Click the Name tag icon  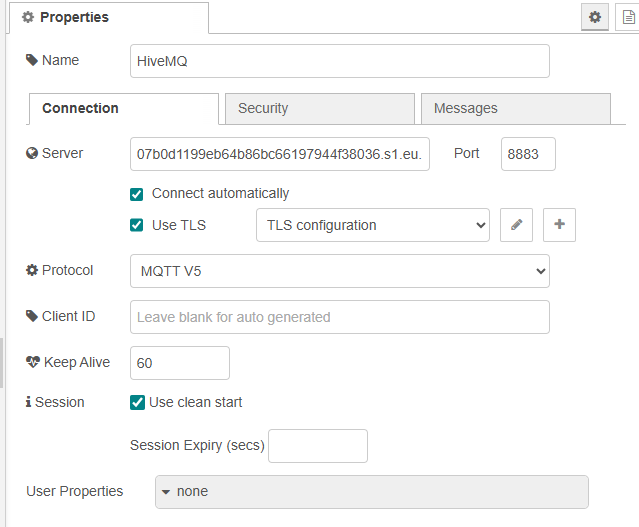32,60
